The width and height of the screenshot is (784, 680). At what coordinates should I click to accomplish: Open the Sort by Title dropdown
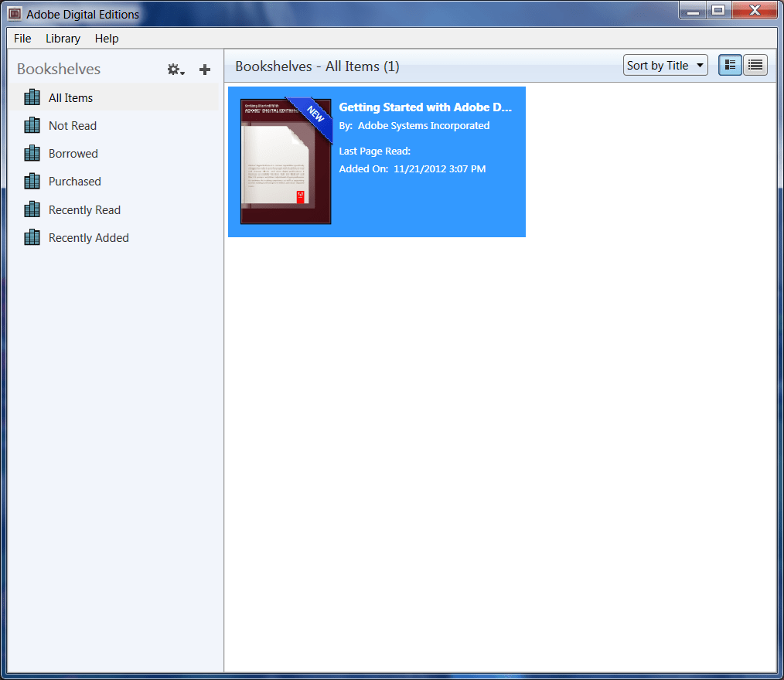[665, 65]
